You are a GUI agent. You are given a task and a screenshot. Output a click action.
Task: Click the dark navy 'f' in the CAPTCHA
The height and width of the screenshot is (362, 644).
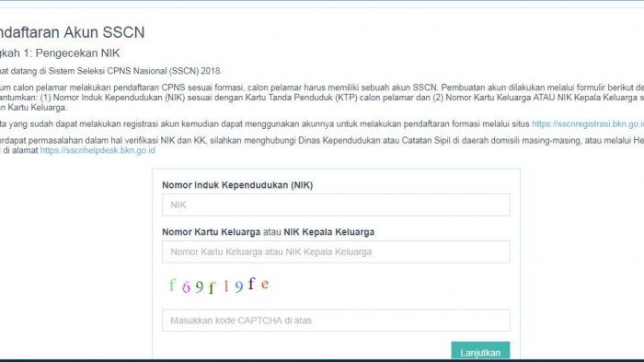[251, 284]
